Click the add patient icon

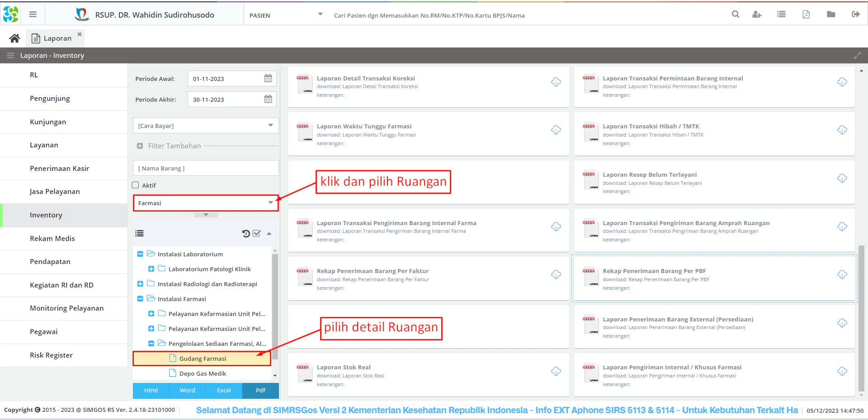[757, 14]
